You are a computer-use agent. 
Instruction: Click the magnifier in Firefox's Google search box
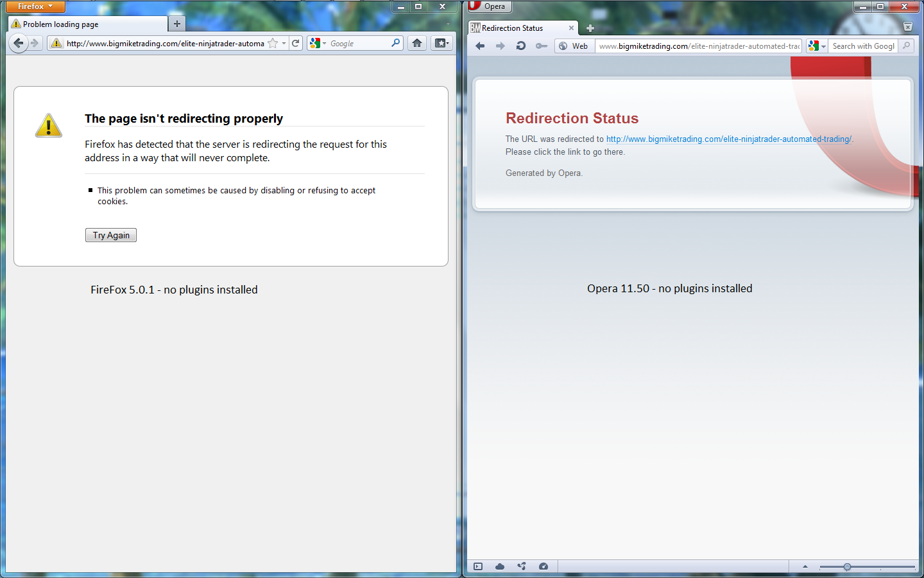point(396,43)
